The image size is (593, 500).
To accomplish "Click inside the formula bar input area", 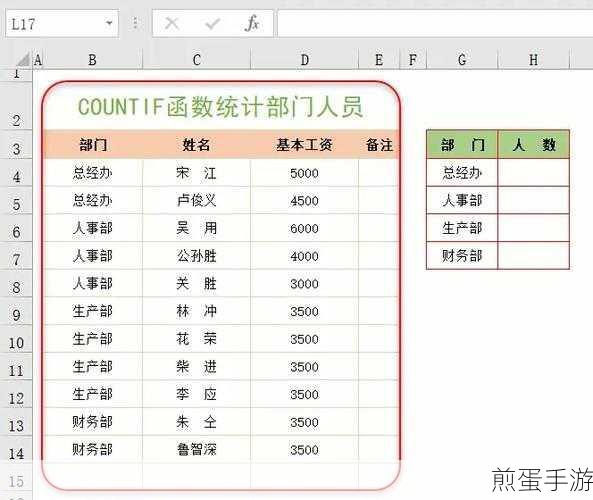I will pyautogui.click(x=435, y=24).
